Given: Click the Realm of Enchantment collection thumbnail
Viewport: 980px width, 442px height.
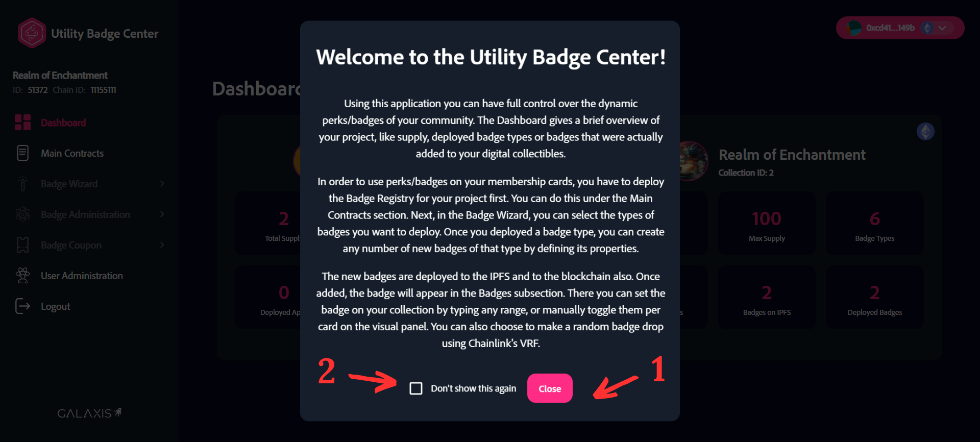Looking at the screenshot, I should (693, 161).
